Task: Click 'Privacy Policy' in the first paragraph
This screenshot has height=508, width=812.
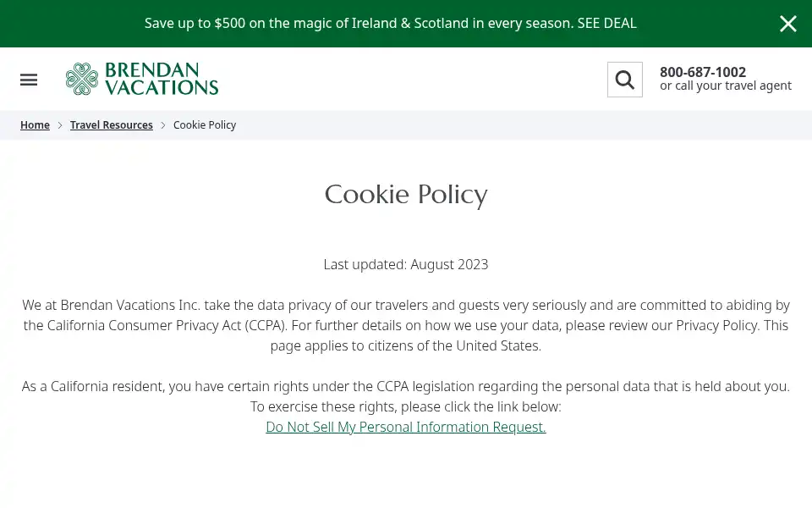Action: [716, 325]
